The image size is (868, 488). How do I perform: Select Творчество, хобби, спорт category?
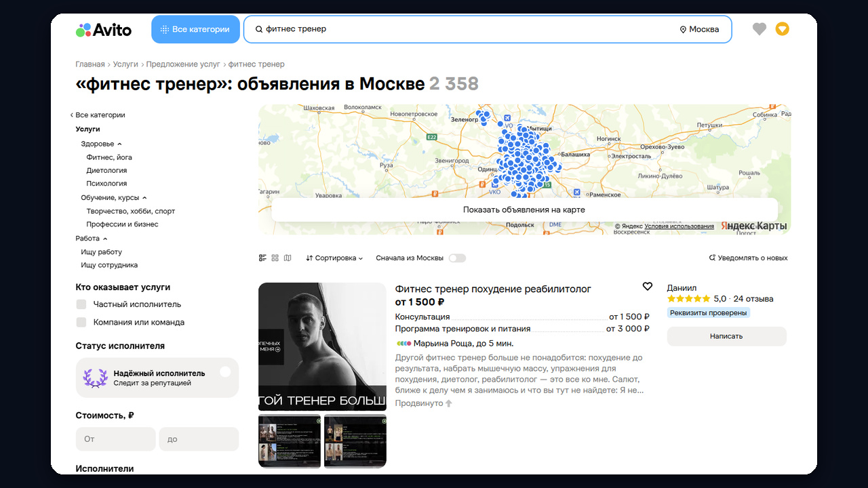point(131,211)
